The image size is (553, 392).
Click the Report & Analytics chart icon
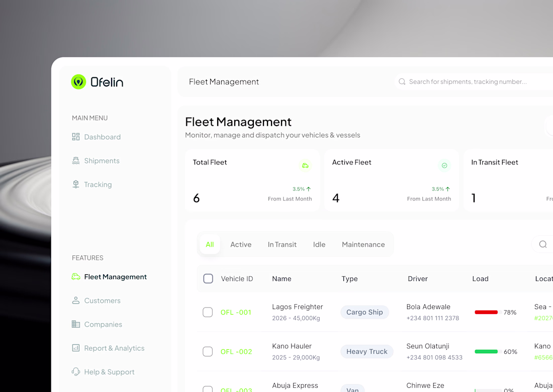click(76, 348)
